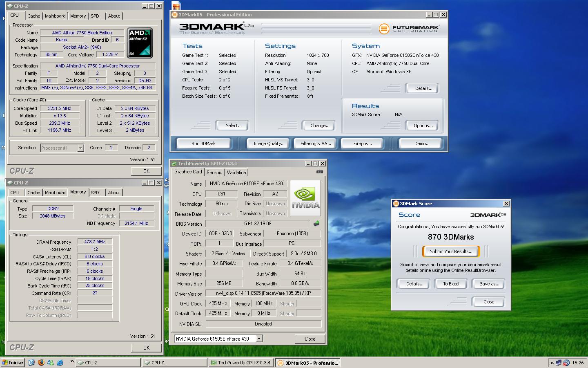Viewport: 588px width, 368px height.
Task: Click the Graphs button in 3DMark05
Action: click(x=363, y=144)
